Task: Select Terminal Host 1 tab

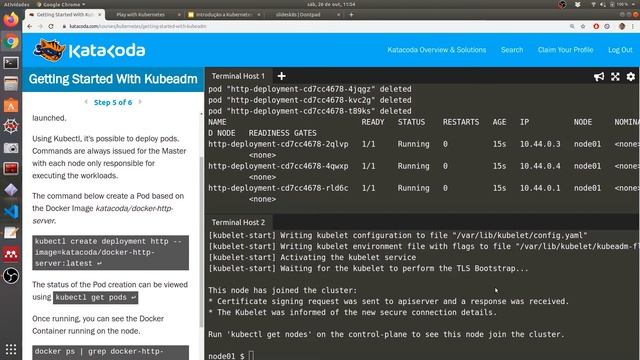Action: 238,76
